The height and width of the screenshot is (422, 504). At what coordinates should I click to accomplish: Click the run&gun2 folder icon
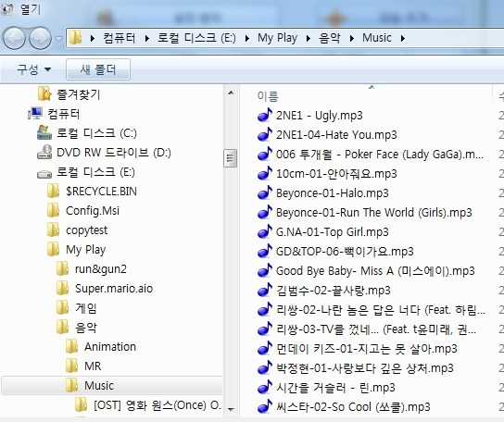tap(62, 268)
